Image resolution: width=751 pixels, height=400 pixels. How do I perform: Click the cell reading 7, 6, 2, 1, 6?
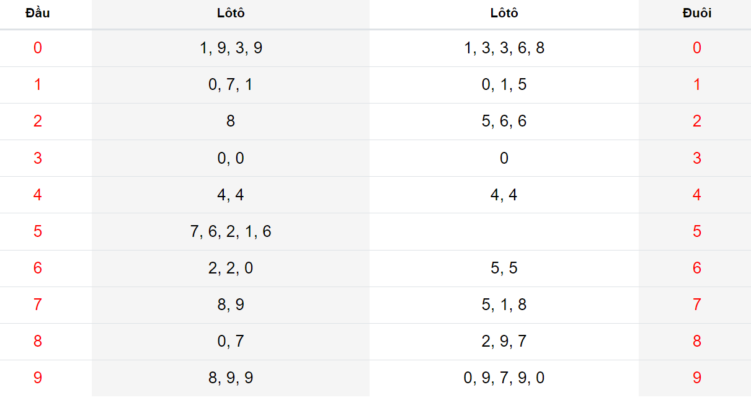pos(230,231)
